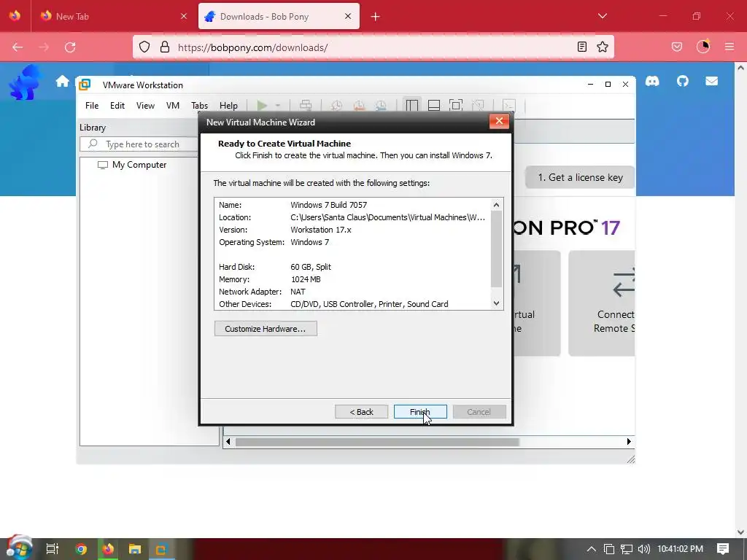Close the New Virtual Machine Wizard dialog
The image size is (747, 560).
(499, 122)
